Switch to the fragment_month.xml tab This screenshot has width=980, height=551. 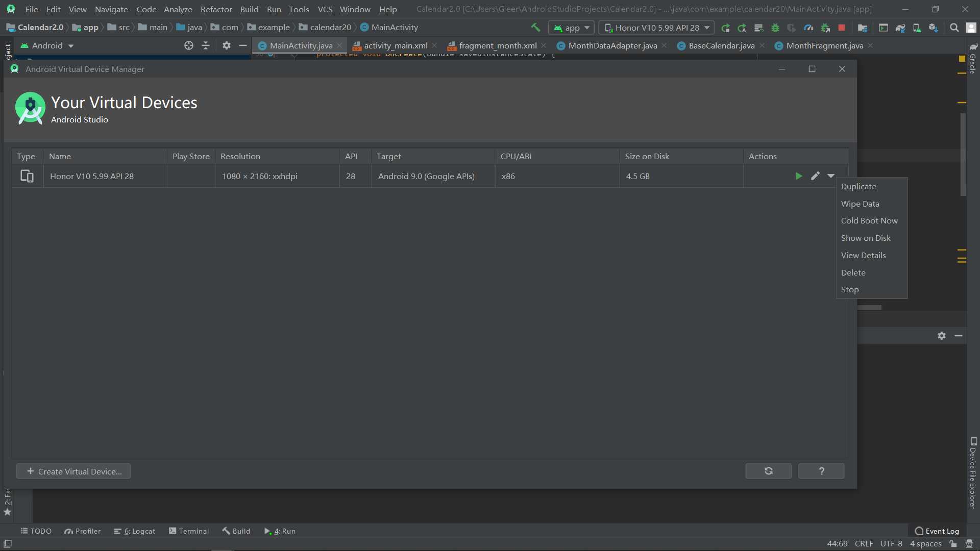(x=498, y=45)
